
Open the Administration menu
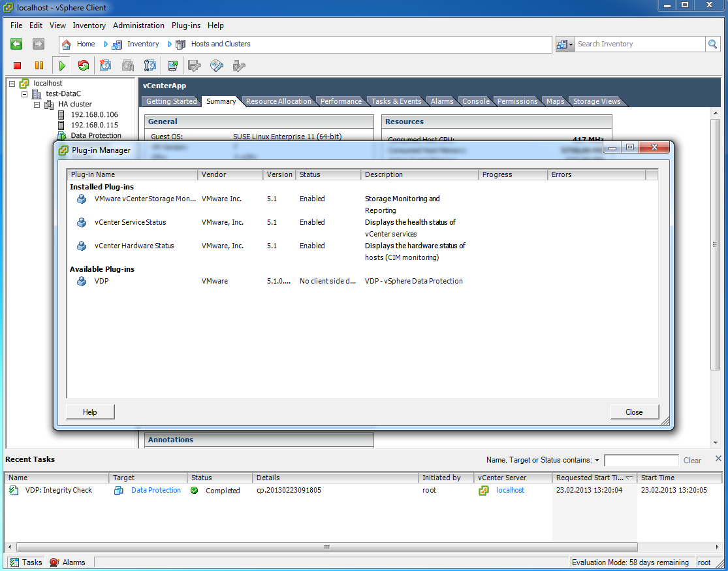pyautogui.click(x=138, y=25)
